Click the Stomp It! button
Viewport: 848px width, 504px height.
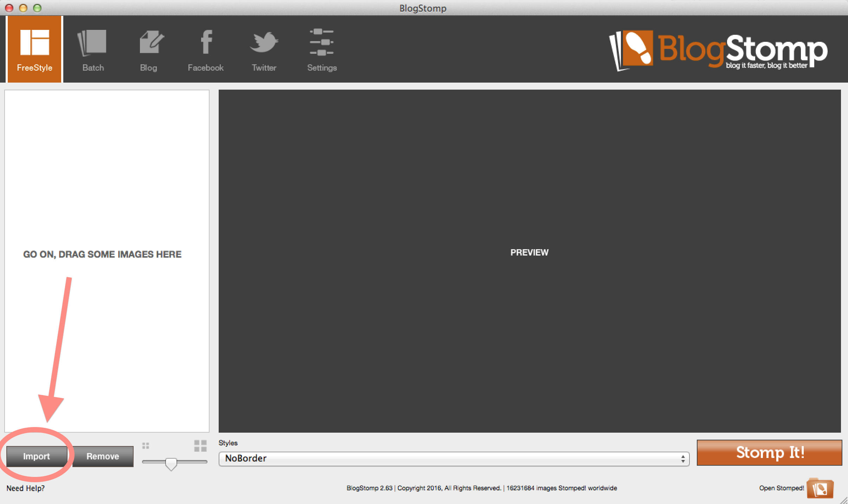[x=769, y=453]
